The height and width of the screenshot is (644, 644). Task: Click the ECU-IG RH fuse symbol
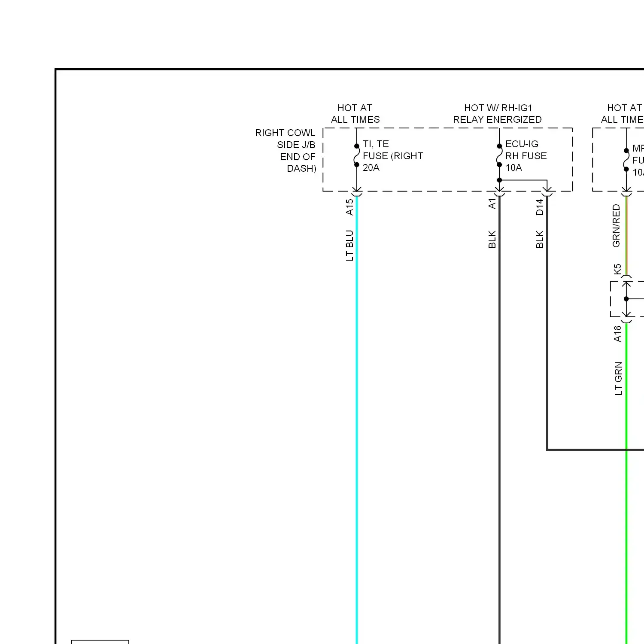[499, 155]
